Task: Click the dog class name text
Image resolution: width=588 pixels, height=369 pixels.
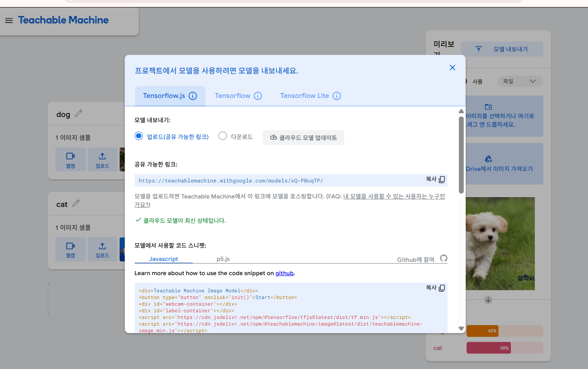Action: 63,114
